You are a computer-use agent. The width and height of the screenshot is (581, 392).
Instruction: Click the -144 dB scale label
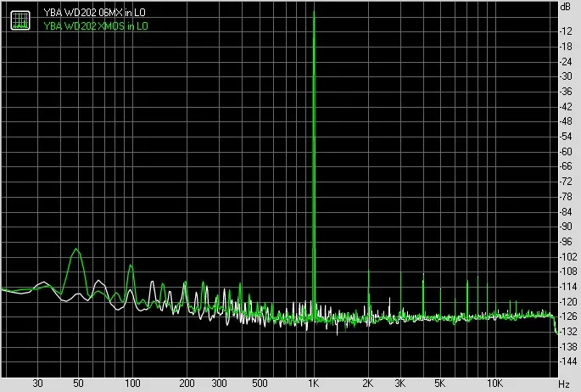point(567,361)
